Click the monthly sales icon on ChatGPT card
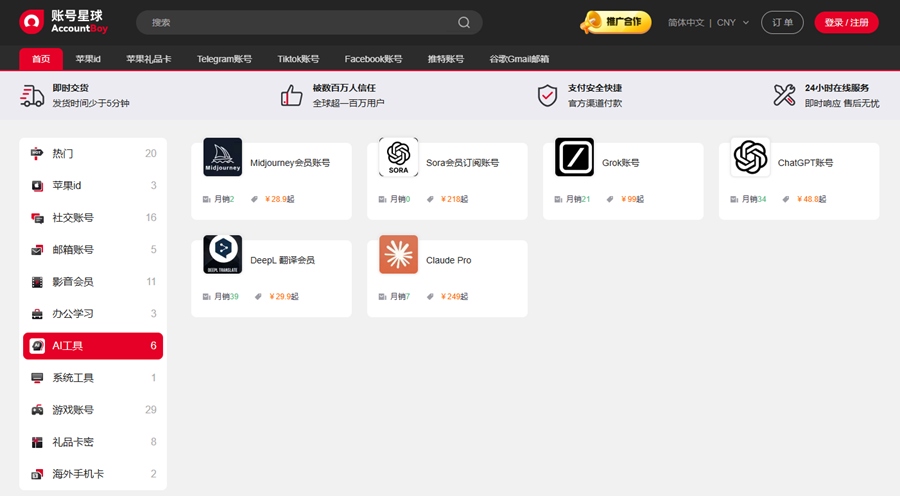Image resolution: width=900 pixels, height=496 pixels. click(734, 199)
